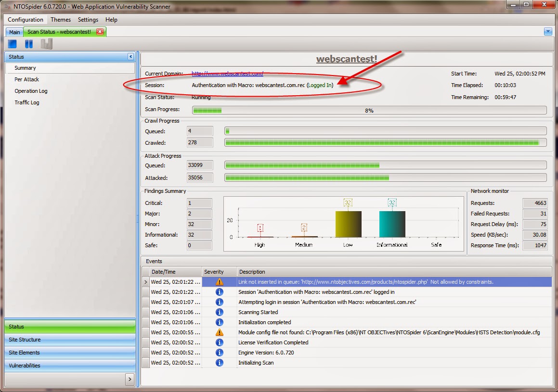The width and height of the screenshot is (558, 392).
Task: Open the tab list dropdown arrow
Action: [548, 32]
